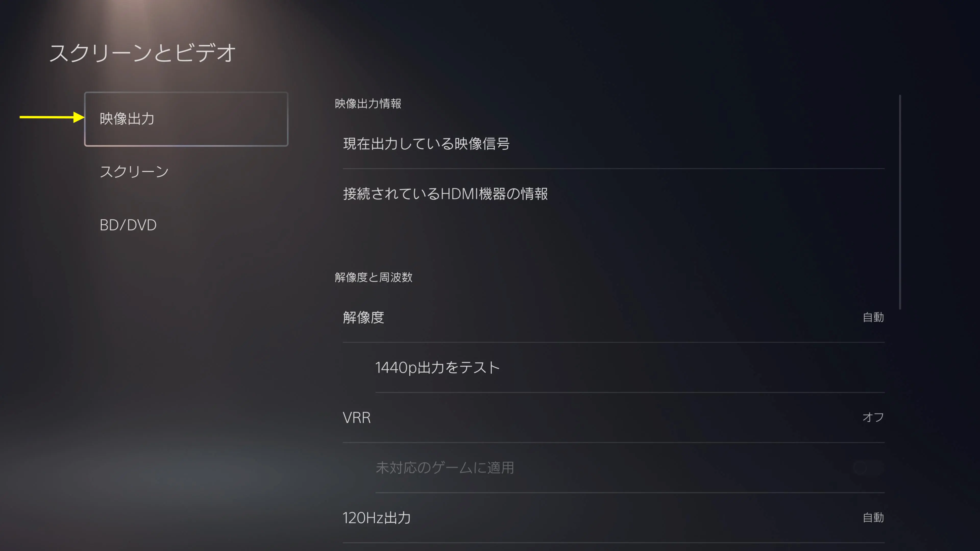Expand the VRR オフ value dropdown
This screenshot has width=980, height=551.
(x=873, y=418)
